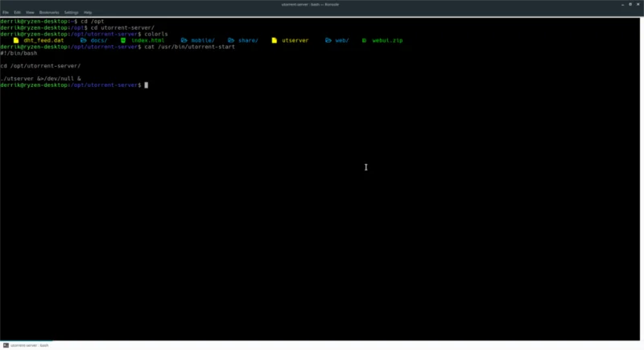Click the mobile/ folder icon
Screen dimensions: 644x350
[x=184, y=40]
